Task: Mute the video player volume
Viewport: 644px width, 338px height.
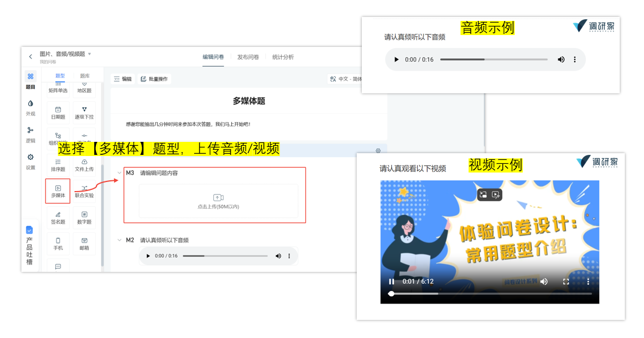Action: pyautogui.click(x=544, y=281)
